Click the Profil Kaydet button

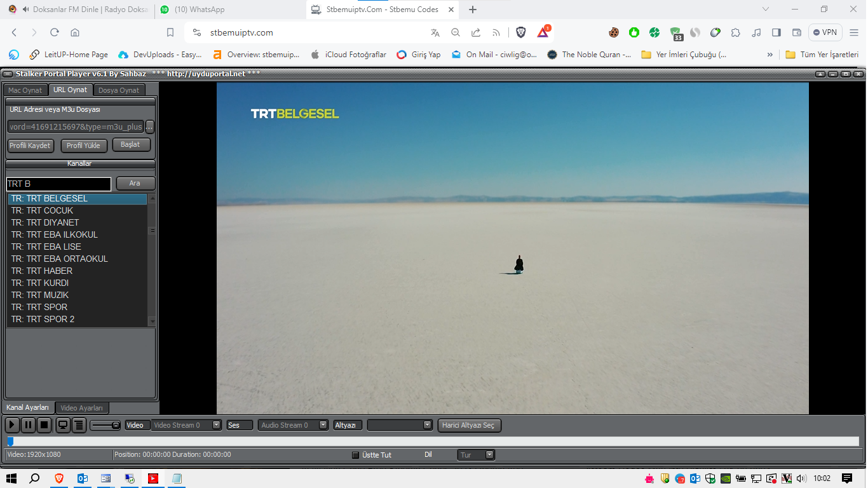(30, 146)
